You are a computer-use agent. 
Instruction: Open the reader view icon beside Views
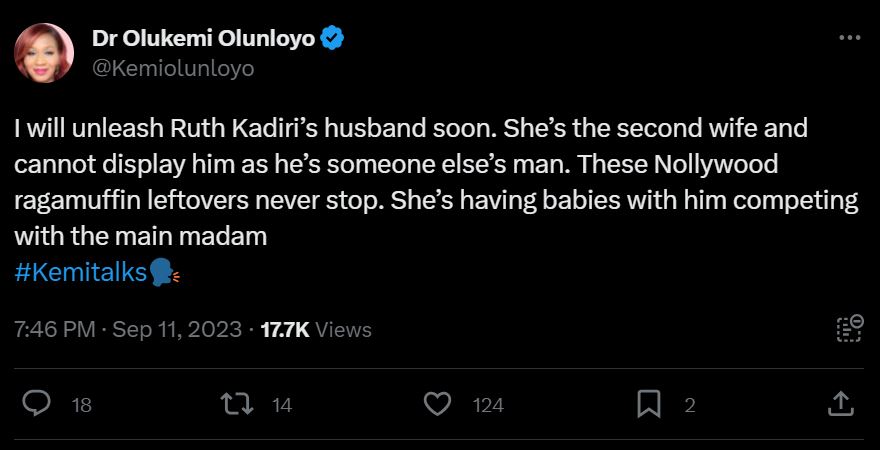(x=849, y=329)
